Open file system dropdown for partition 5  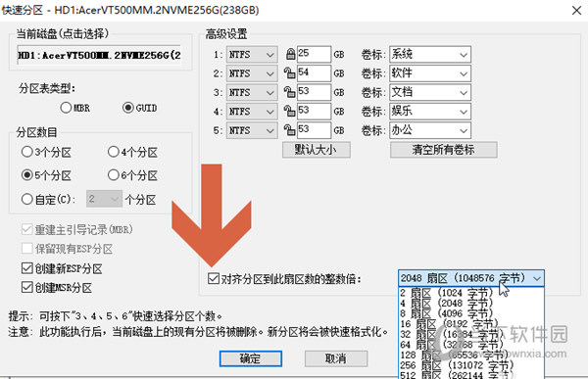coord(252,131)
